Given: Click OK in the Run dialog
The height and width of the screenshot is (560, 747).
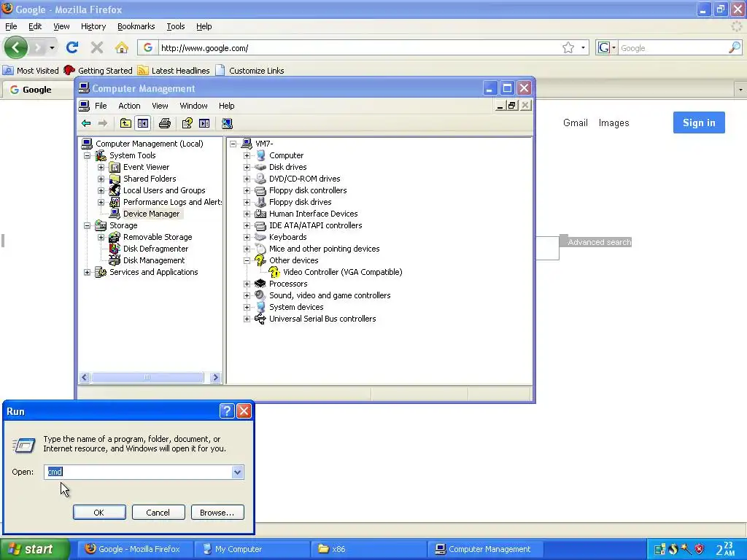Looking at the screenshot, I should point(99,513).
